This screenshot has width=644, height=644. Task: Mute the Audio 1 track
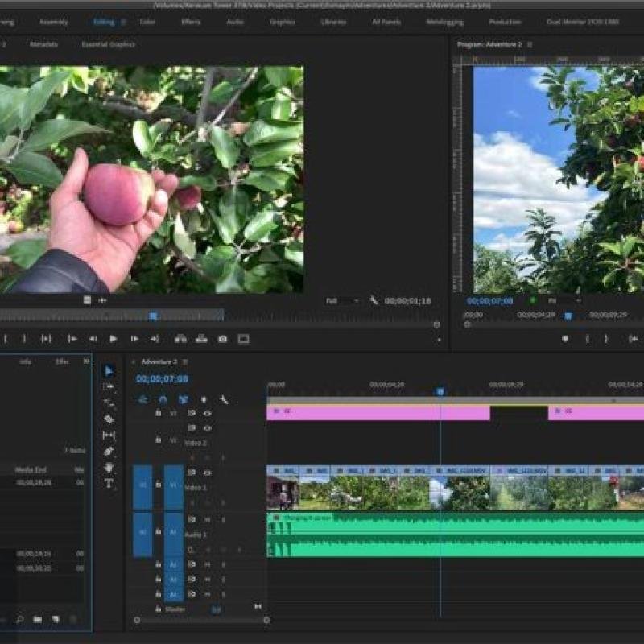pos(208,519)
